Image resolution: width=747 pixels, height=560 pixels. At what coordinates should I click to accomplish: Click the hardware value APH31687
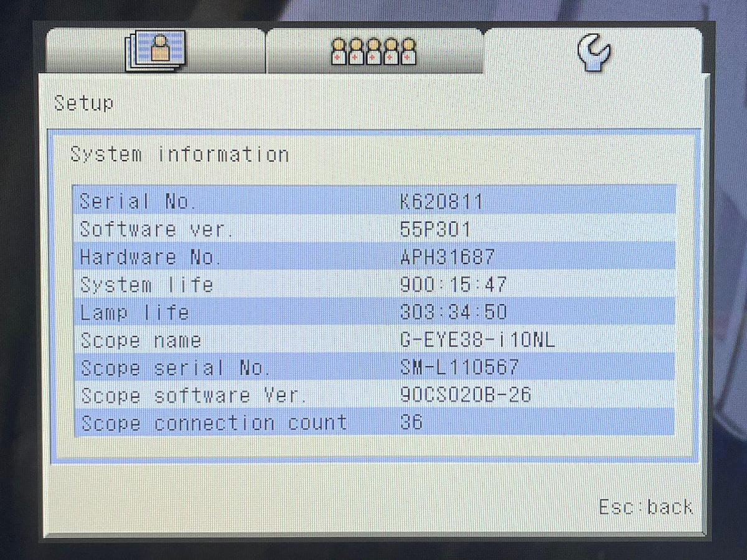coord(448,257)
